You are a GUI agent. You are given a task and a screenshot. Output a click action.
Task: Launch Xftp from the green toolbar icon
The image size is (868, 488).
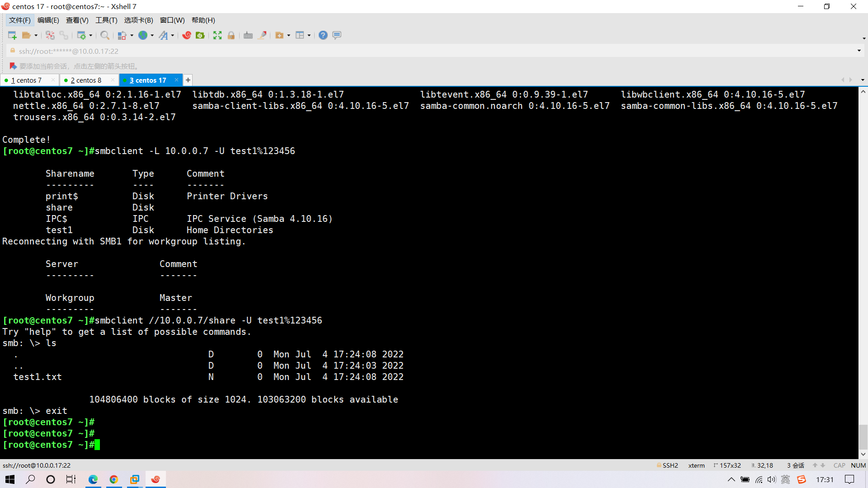pyautogui.click(x=200, y=35)
